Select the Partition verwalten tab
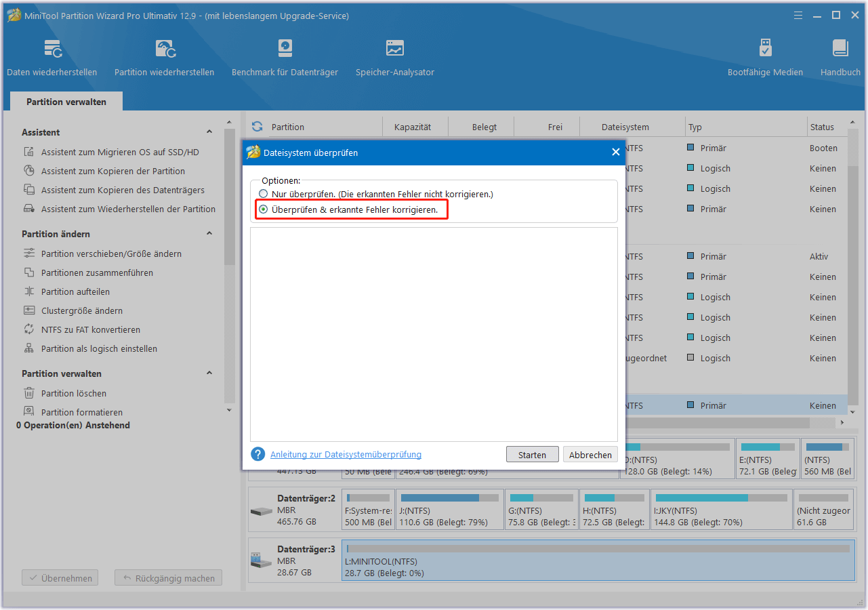Viewport: 868px width, 610px height. [x=66, y=102]
